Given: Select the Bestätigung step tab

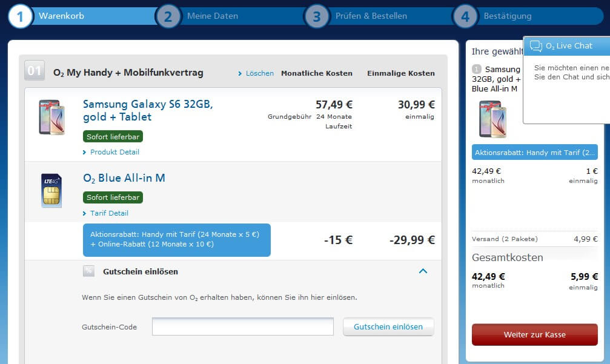Looking at the screenshot, I should pos(507,16).
